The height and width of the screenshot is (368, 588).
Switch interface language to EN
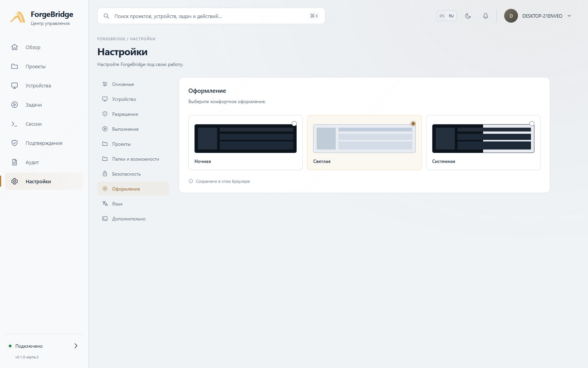coord(442,16)
